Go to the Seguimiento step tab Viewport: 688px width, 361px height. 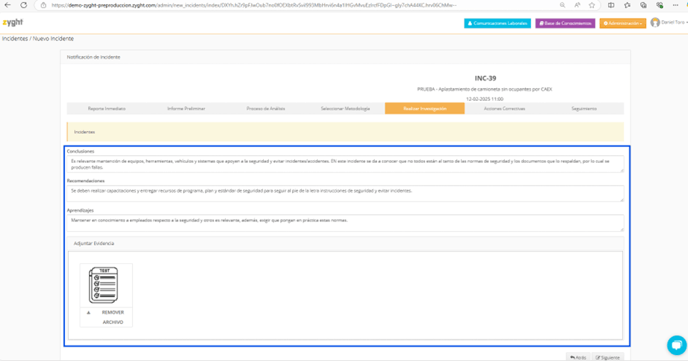pyautogui.click(x=584, y=108)
